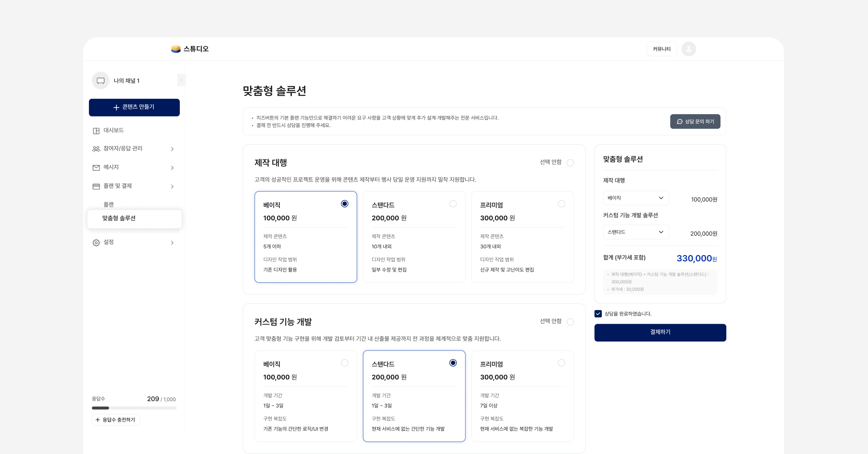Click the 나의 채널 1 channel icon
The height and width of the screenshot is (454, 868).
point(100,81)
